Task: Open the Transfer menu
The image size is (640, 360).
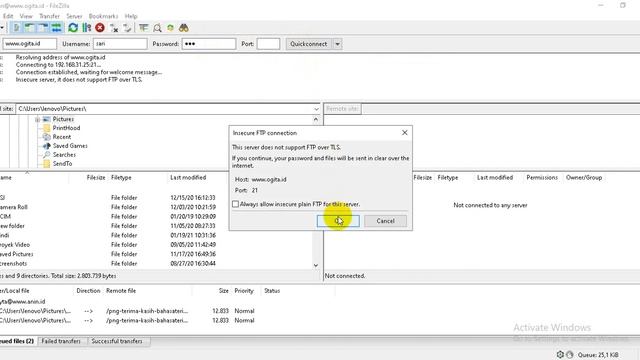Action: tap(49, 16)
